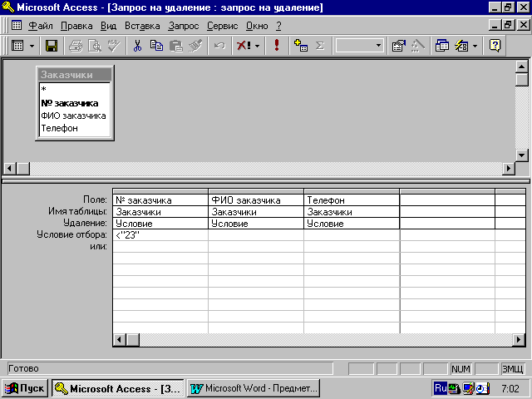Click the Print icon in toolbar
Screen dimensions: 532x399
(76, 46)
